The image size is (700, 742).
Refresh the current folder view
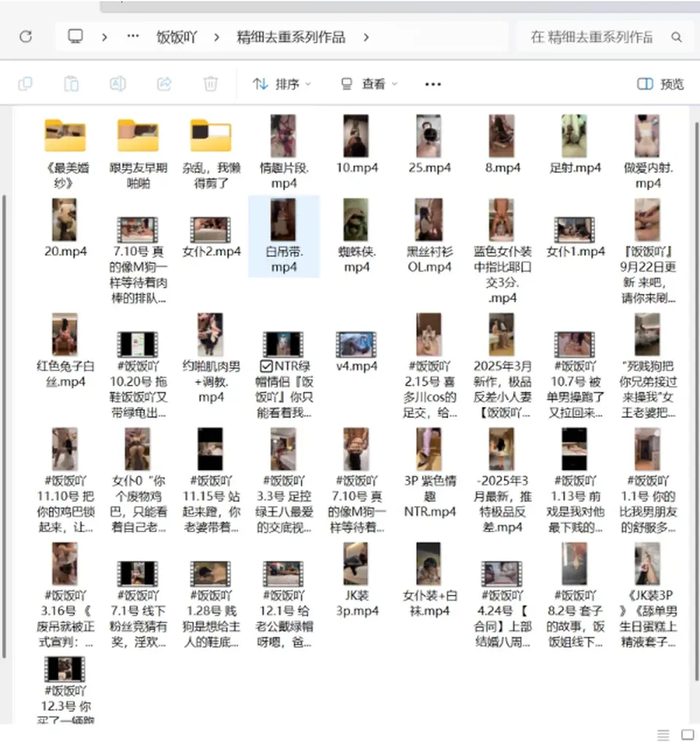[x=26, y=36]
